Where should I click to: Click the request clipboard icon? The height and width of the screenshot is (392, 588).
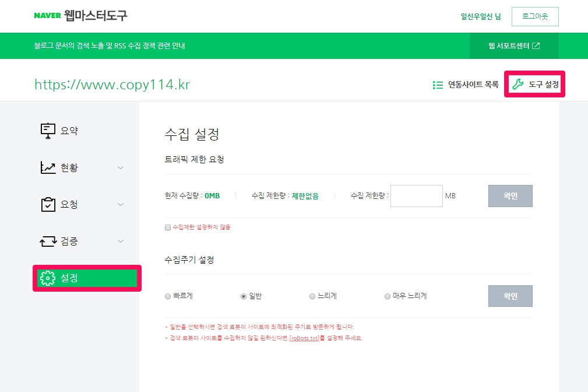(x=48, y=205)
